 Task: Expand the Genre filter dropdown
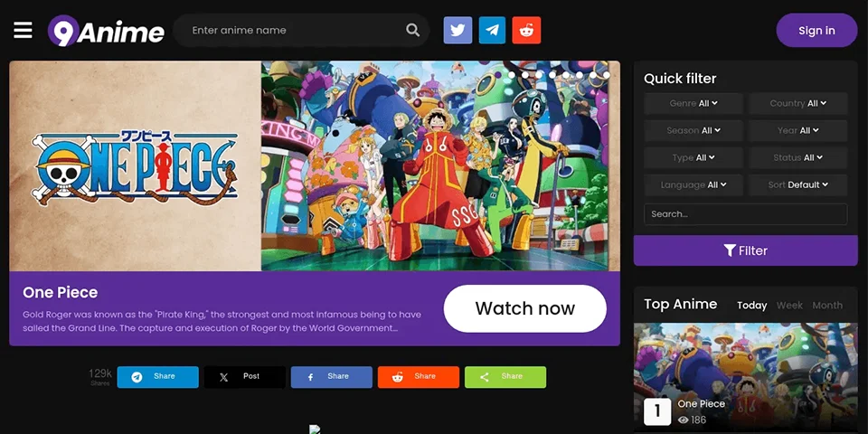click(x=693, y=103)
